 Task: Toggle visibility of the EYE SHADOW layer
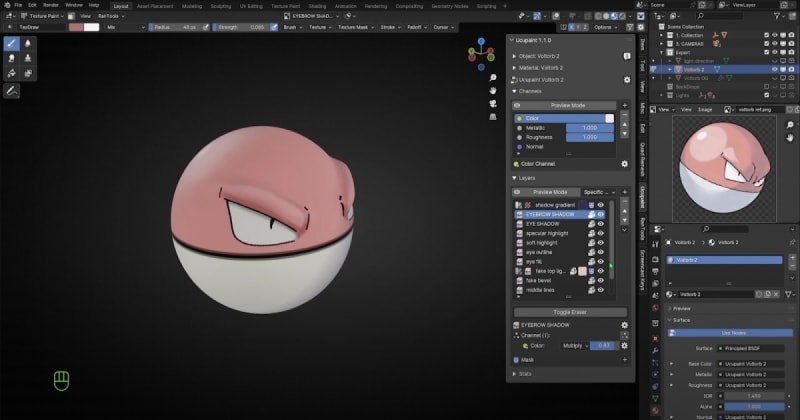(x=602, y=224)
